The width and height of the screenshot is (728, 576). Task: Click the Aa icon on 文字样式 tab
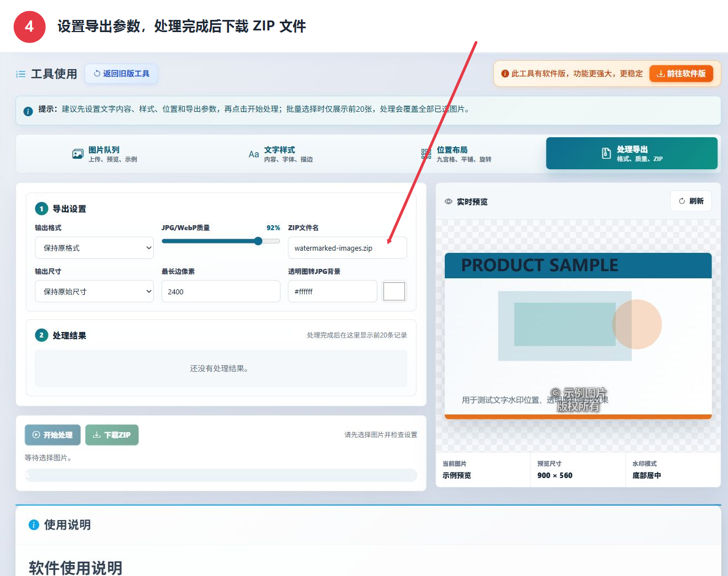(x=254, y=154)
